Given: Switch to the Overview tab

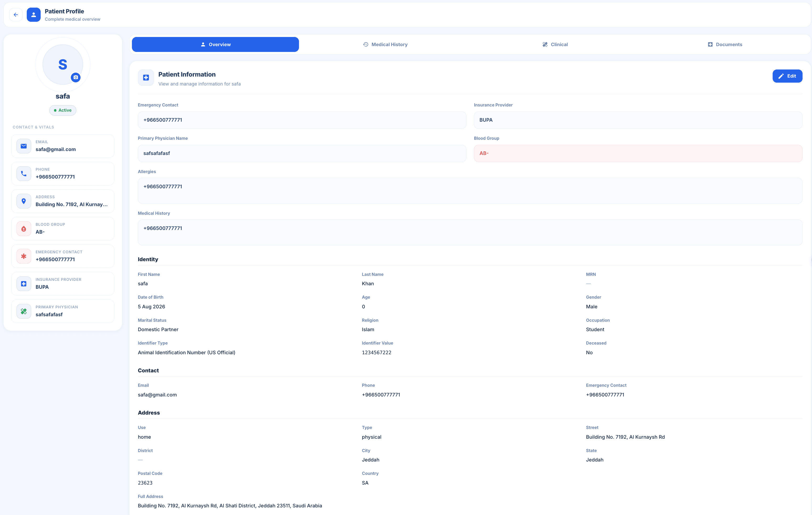Looking at the screenshot, I should pos(215,45).
